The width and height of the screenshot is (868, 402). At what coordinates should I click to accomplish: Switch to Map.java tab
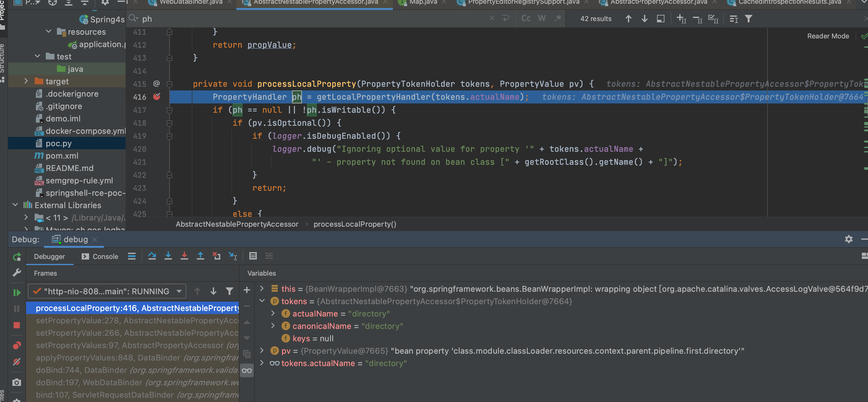point(423,2)
